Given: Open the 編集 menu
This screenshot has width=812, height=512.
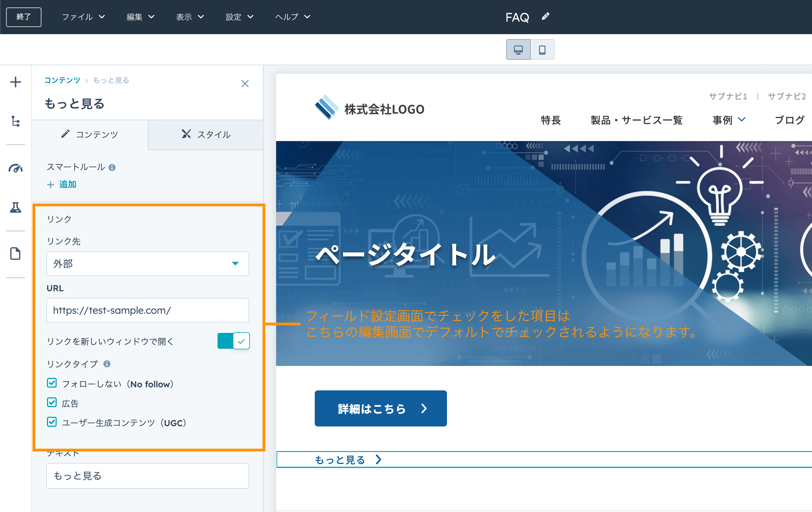Looking at the screenshot, I should tap(140, 17).
